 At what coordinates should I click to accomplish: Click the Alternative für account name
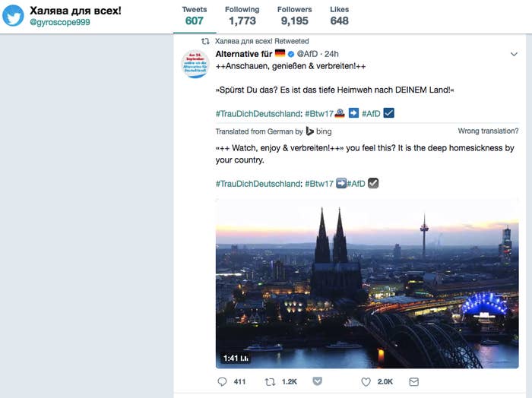[244, 54]
